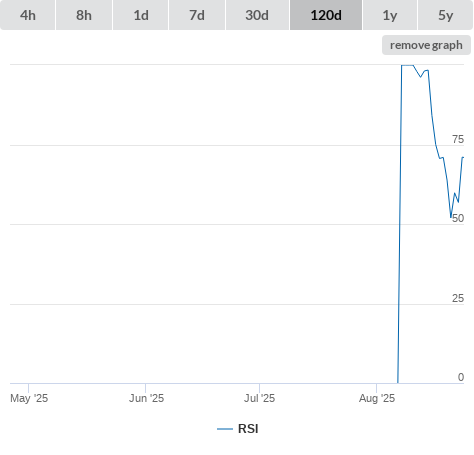This screenshot has width=474, height=455.
Task: Open the 30d range view
Action: click(257, 15)
